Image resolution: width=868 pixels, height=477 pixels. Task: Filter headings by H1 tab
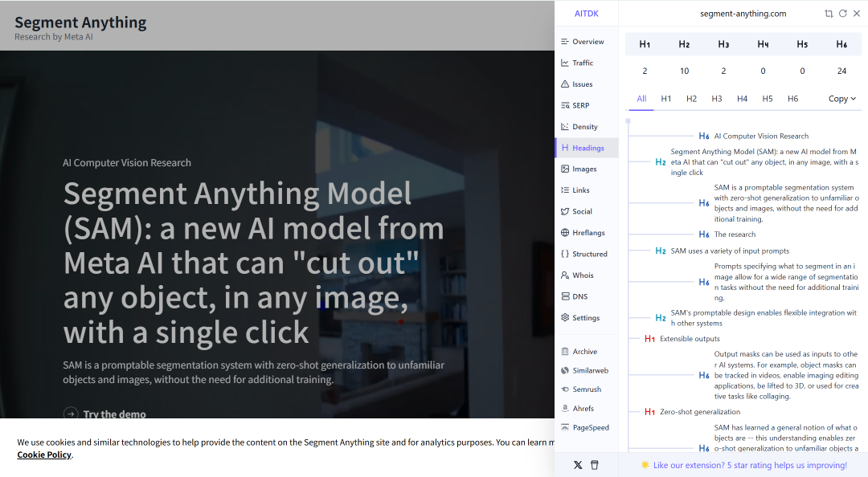[666, 99]
